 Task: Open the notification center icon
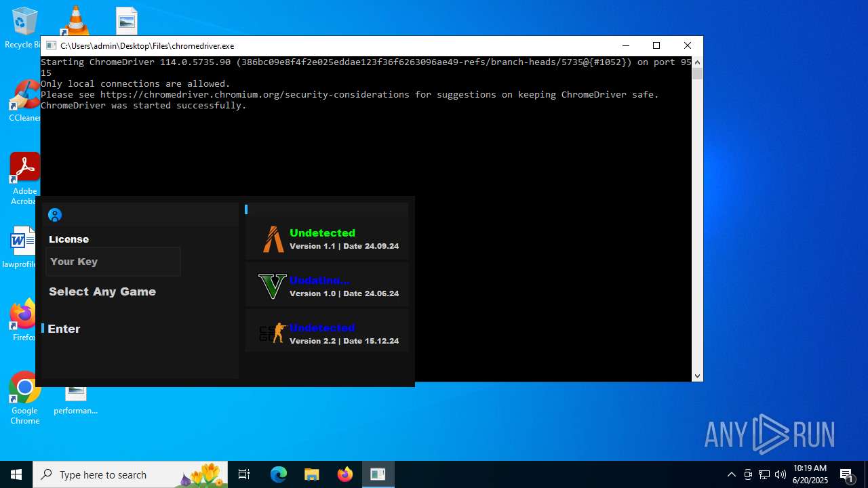pyautogui.click(x=846, y=474)
